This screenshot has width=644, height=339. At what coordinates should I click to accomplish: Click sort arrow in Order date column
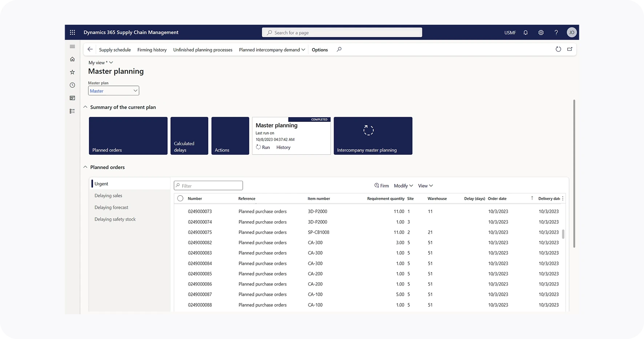pos(532,198)
